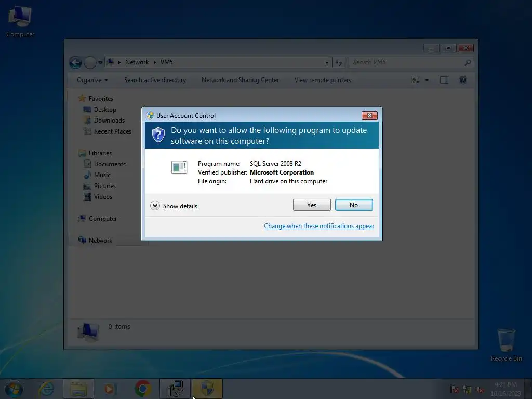Click the Change your view icon
The height and width of the screenshot is (399, 532).
coord(416,80)
